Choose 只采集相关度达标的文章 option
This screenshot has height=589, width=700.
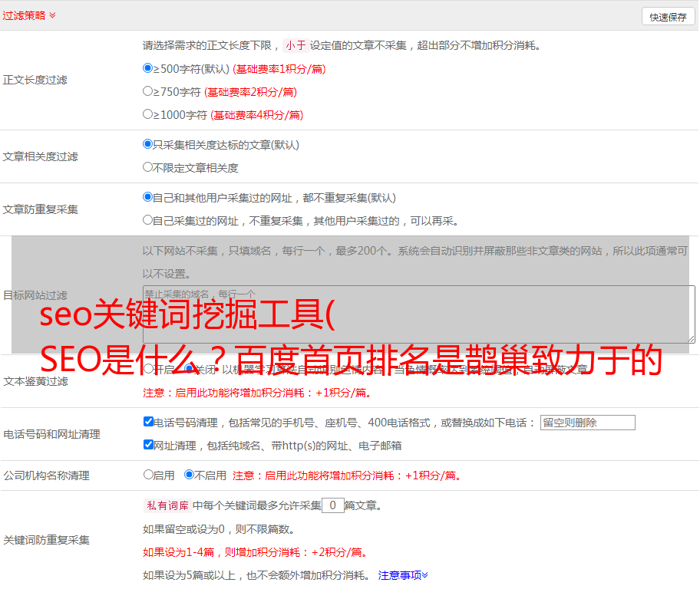click(x=148, y=144)
